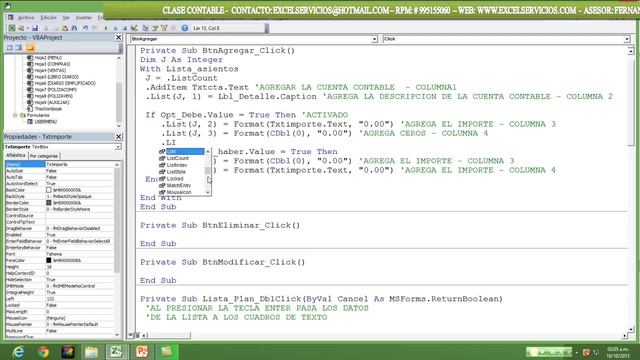Click the Font Tahoma property value
This screenshot has width=640, height=360.
click(x=79, y=254)
